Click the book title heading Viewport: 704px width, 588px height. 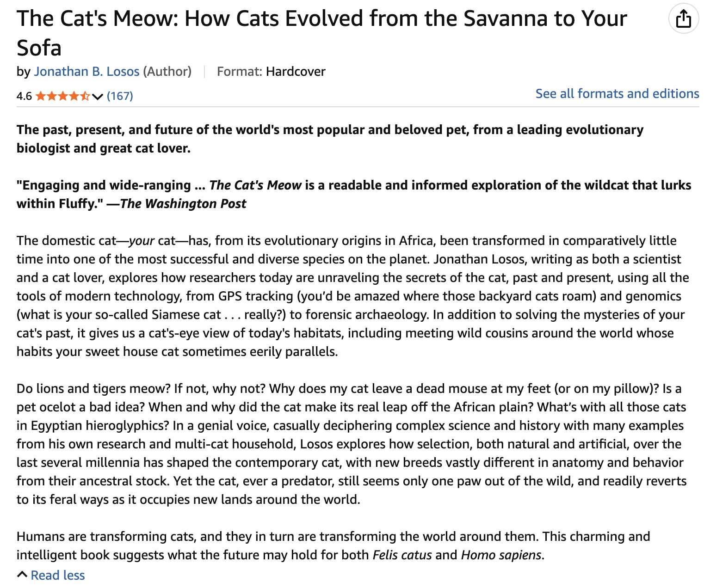(x=322, y=33)
